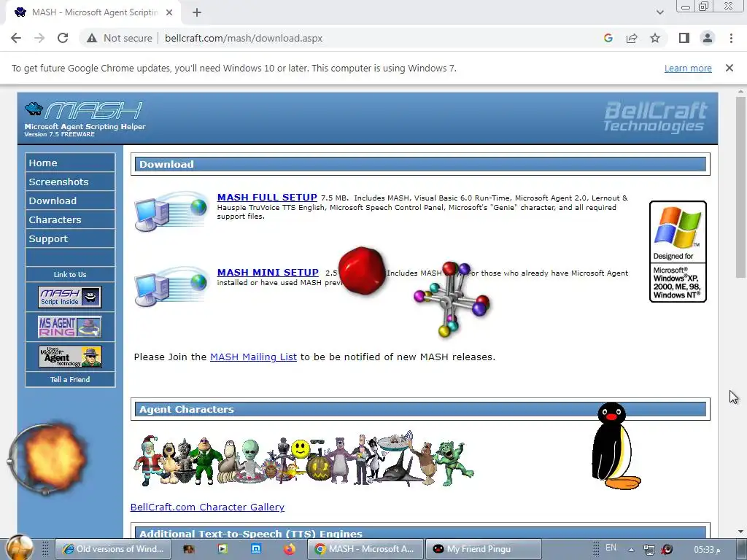
Task: Open the Google search side icon
Action: coord(608,38)
